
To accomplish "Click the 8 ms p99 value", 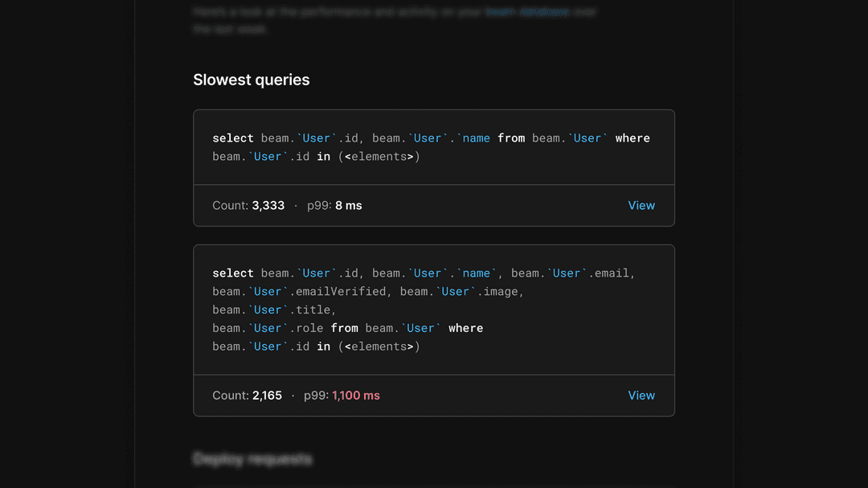I will 348,205.
